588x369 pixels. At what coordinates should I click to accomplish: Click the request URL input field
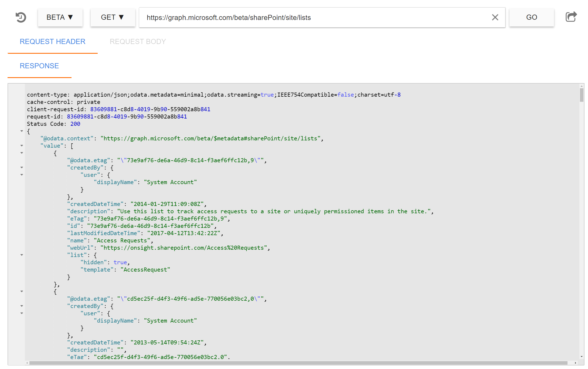tap(322, 18)
